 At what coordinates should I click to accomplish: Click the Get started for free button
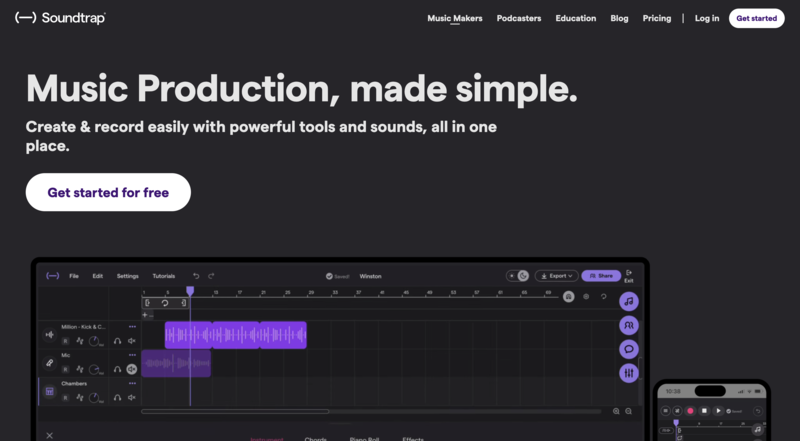click(108, 192)
